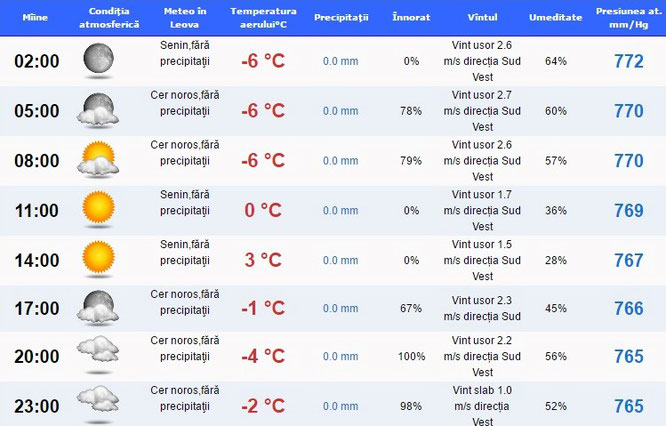Click the Precipitații column header
The image size is (666, 426).
click(341, 17)
